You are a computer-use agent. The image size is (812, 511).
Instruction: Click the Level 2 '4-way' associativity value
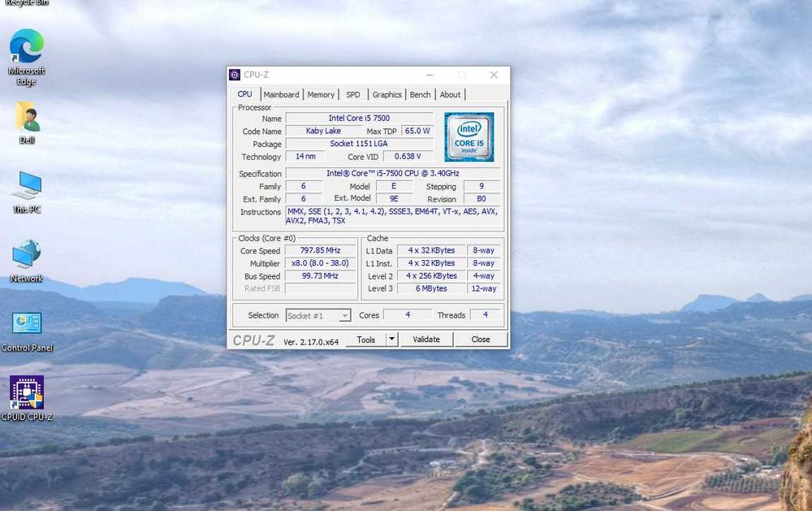[x=484, y=275]
